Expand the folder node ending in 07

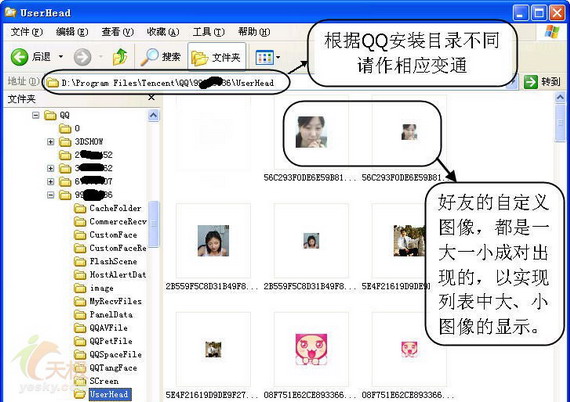[x=51, y=181]
